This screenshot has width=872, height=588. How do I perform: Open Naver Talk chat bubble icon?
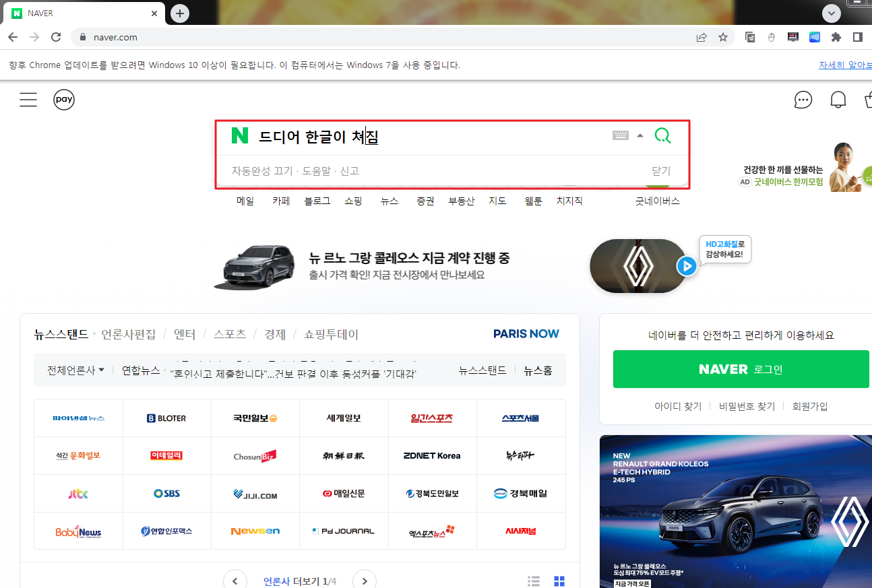[x=803, y=100]
